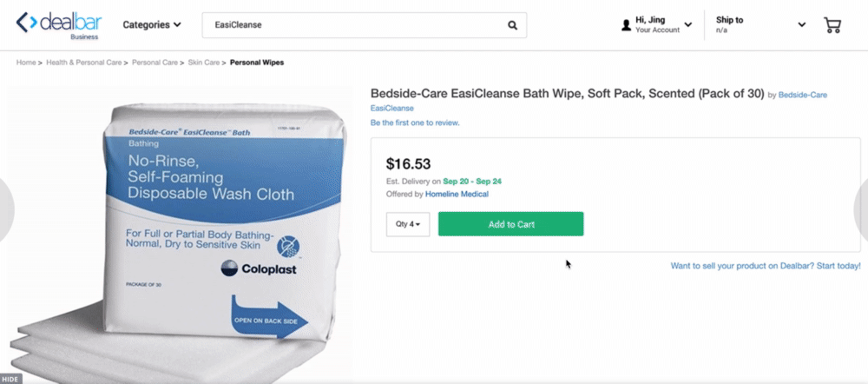Expand the Categories menu

click(152, 25)
